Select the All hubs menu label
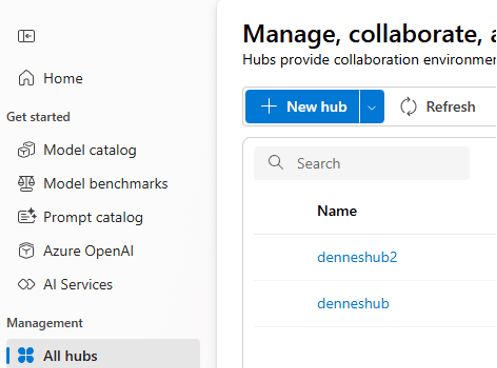Screen dimensions: 497x368 pyautogui.click(x=70, y=356)
